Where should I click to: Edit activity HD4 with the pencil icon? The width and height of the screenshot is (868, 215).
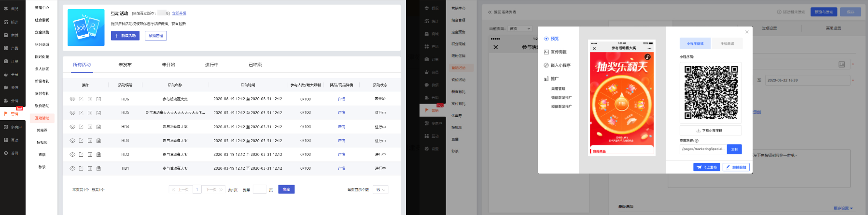click(81, 127)
